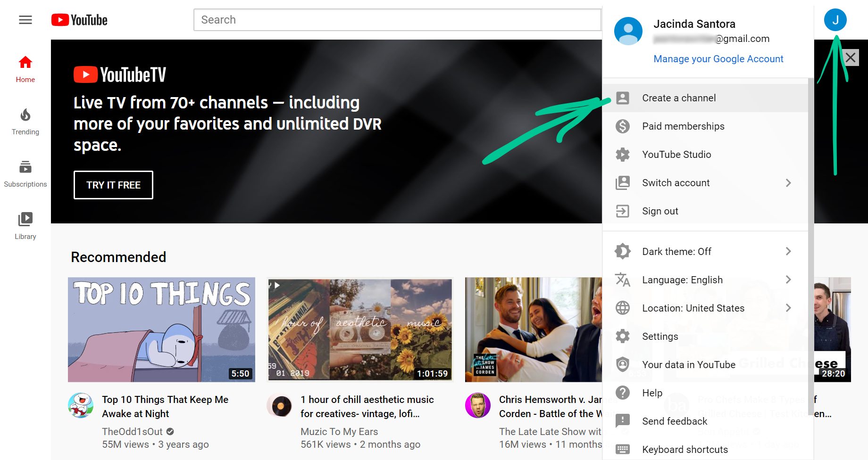Open Chris Hemsworth v. James Corden video title
Image resolution: width=868 pixels, height=460 pixels.
[x=551, y=406]
